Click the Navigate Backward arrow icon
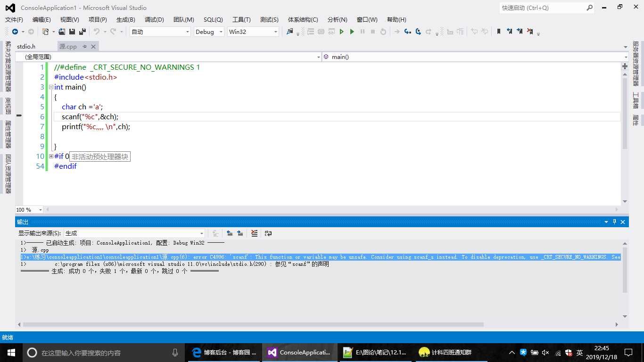Image resolution: width=644 pixels, height=362 pixels. 15,32
